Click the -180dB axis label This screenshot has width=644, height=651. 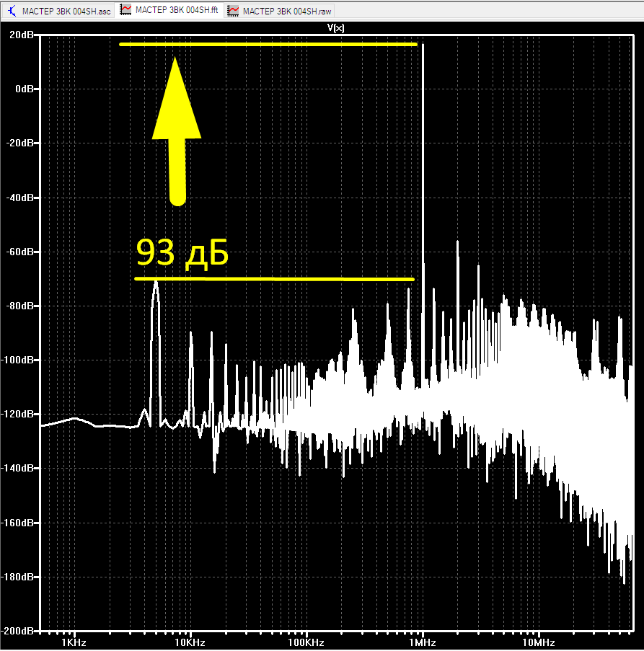point(18,577)
